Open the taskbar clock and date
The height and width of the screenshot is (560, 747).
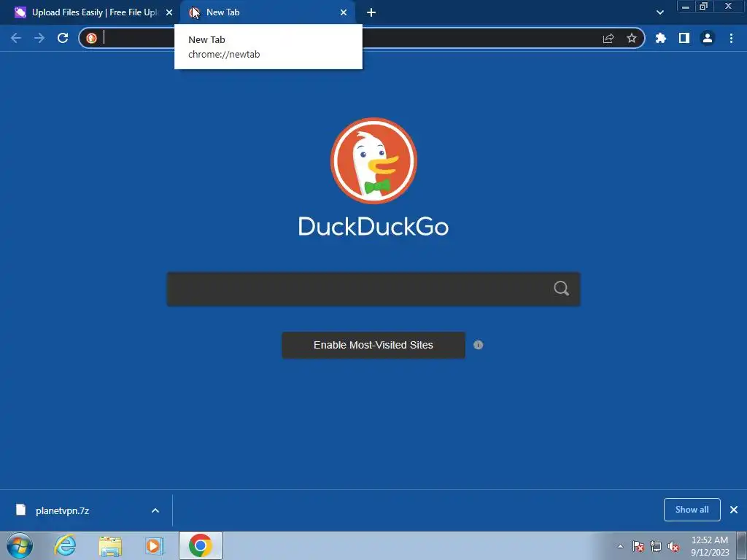[710, 546]
